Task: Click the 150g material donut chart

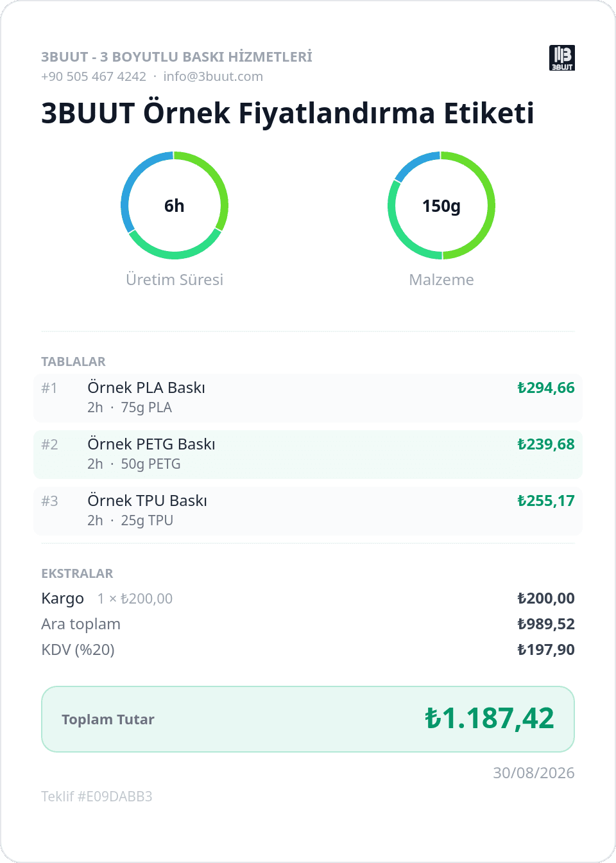Action: [441, 205]
